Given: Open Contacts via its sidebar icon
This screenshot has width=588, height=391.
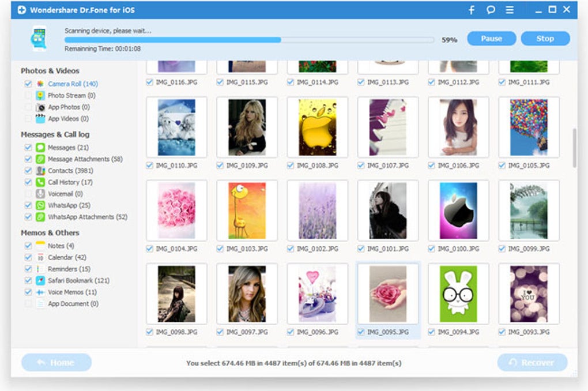Looking at the screenshot, I should [40, 171].
